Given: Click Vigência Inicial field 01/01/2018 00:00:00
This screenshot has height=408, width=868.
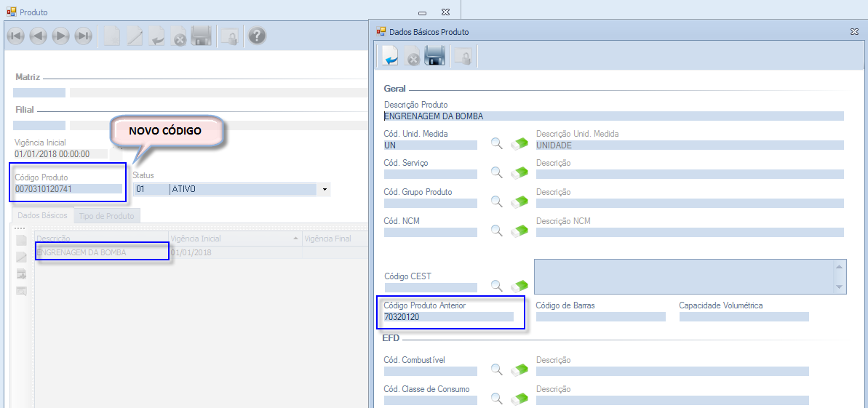Looking at the screenshot, I should click(x=60, y=154).
